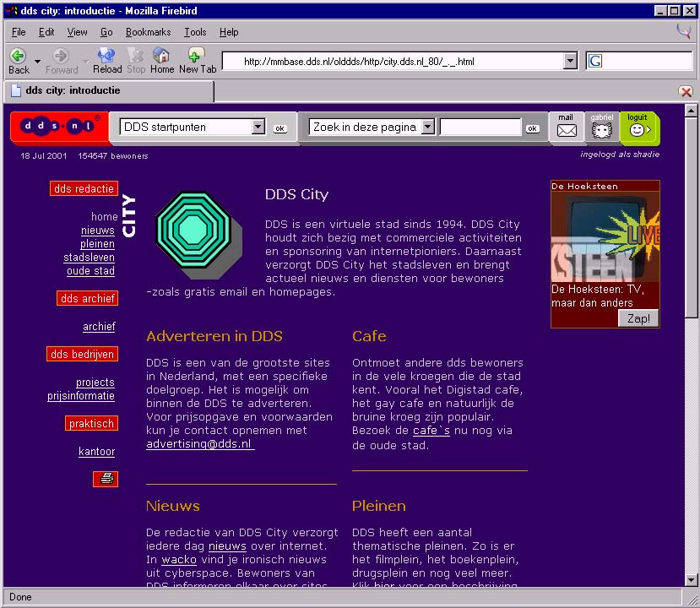
Task: Expand the Zoek in deze pagina dropdown
Action: [427, 127]
